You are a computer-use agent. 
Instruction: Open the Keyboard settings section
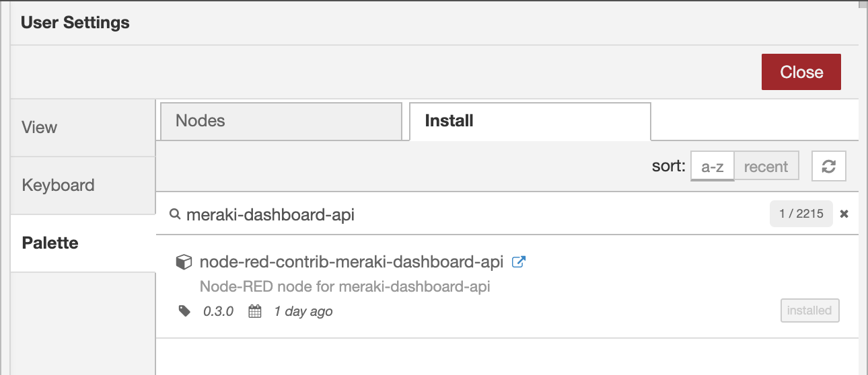[83, 185]
